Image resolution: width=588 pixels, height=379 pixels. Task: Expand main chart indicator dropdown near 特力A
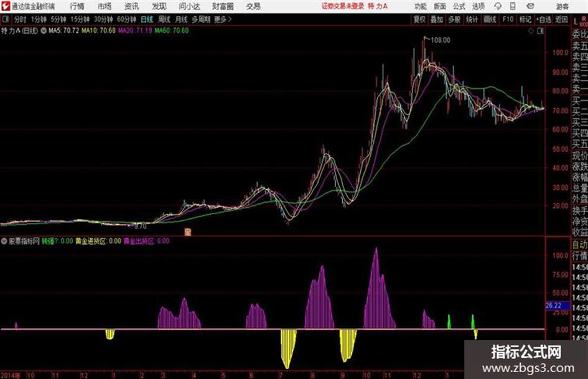(x=44, y=30)
